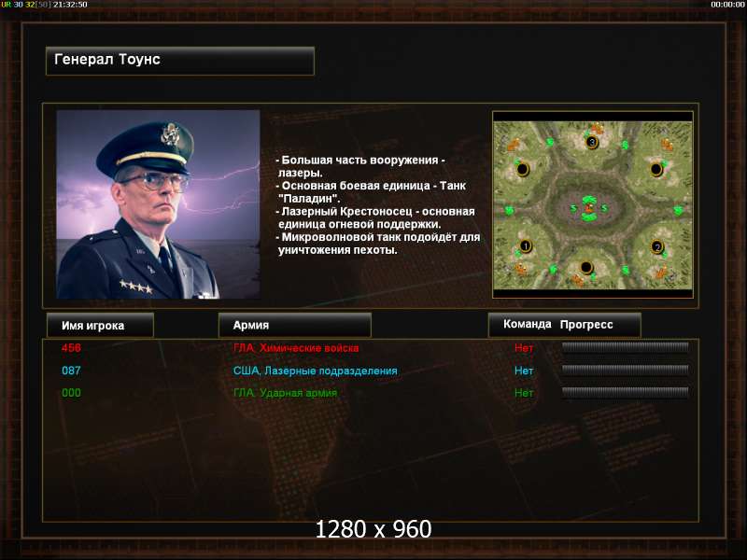This screenshot has width=747, height=560.
Task: Click the Генерал Тоунс title bar
Action: pos(180,61)
